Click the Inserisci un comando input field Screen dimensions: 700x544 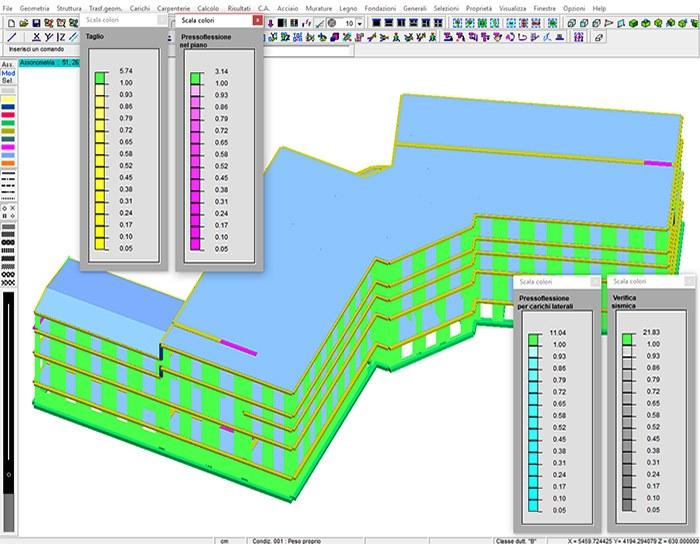40,49
